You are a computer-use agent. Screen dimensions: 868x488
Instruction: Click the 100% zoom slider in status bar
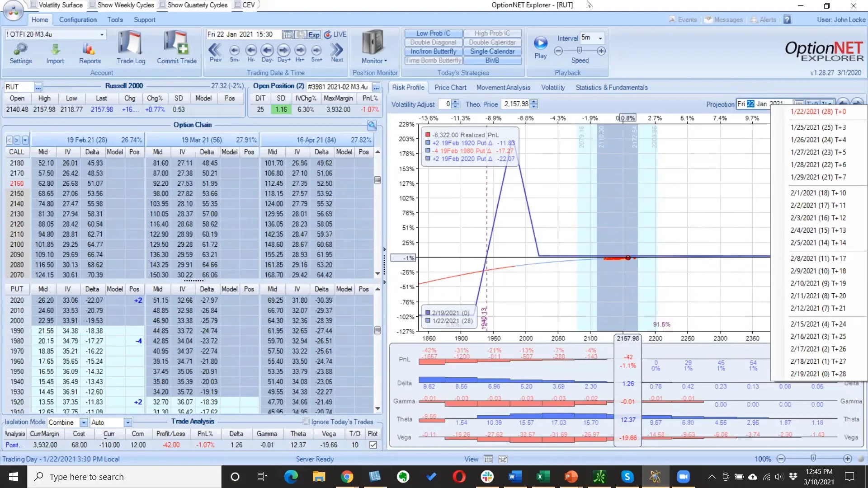click(814, 459)
